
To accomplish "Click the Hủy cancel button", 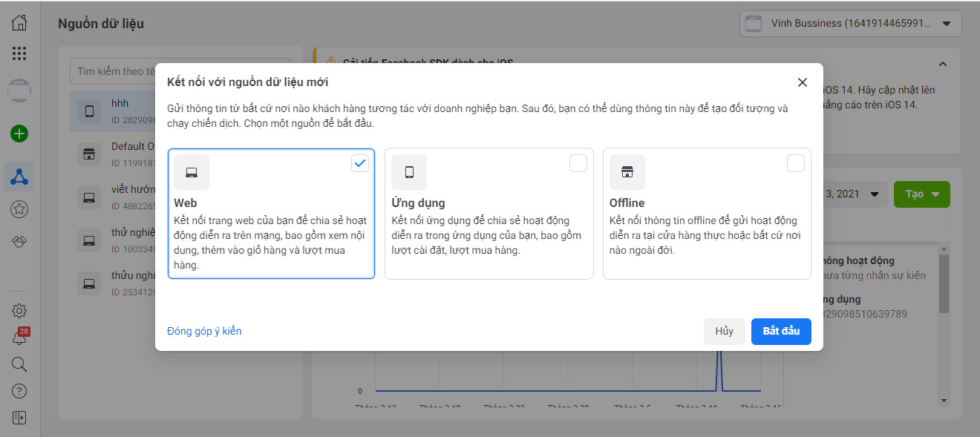I will [x=724, y=331].
